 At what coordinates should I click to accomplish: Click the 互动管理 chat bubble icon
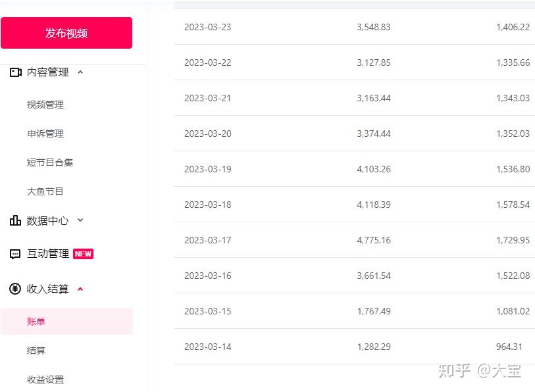click(15, 254)
